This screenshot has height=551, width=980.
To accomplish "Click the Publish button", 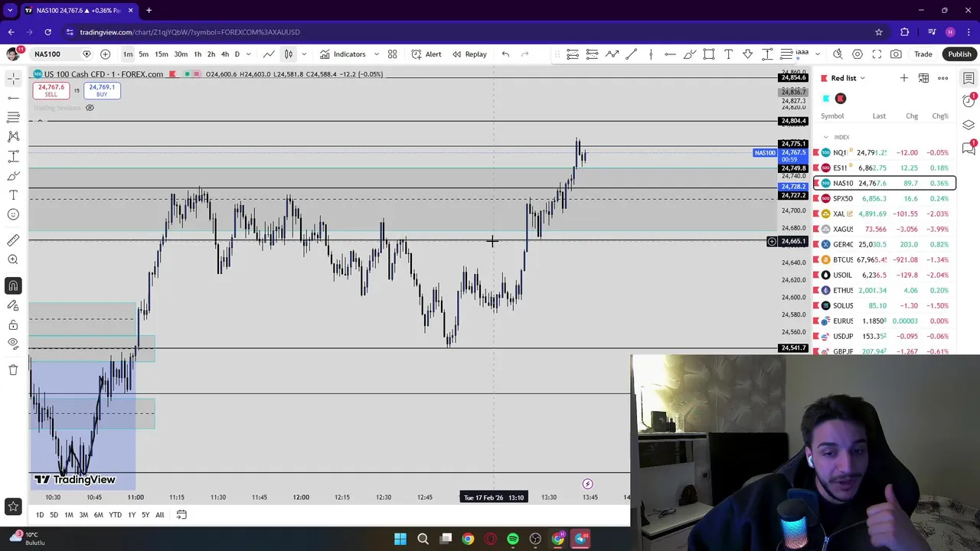I will [x=959, y=54].
